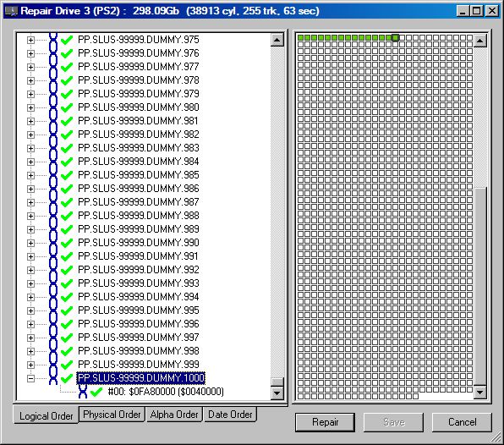Click the partition list scrollbar thumb

(277, 382)
